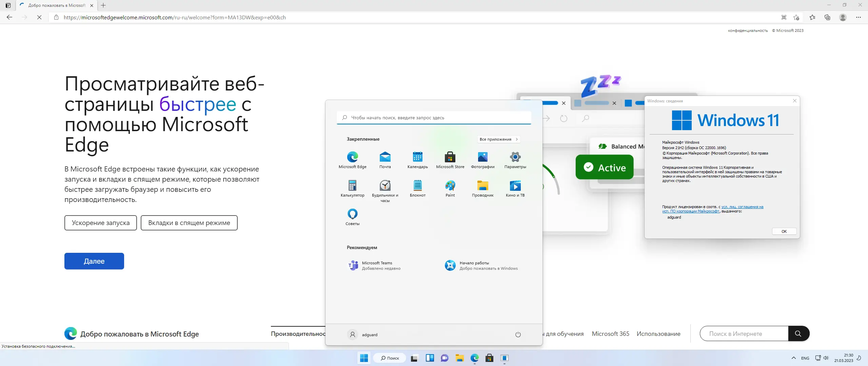Open Фотографии app icon
Screen dimensions: 868x366
(x=482, y=160)
